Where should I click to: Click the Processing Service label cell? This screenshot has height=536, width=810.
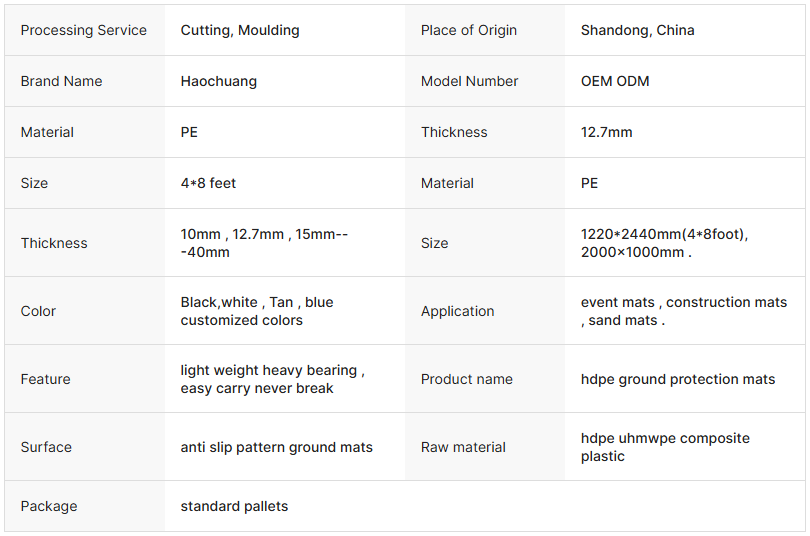click(x=84, y=30)
